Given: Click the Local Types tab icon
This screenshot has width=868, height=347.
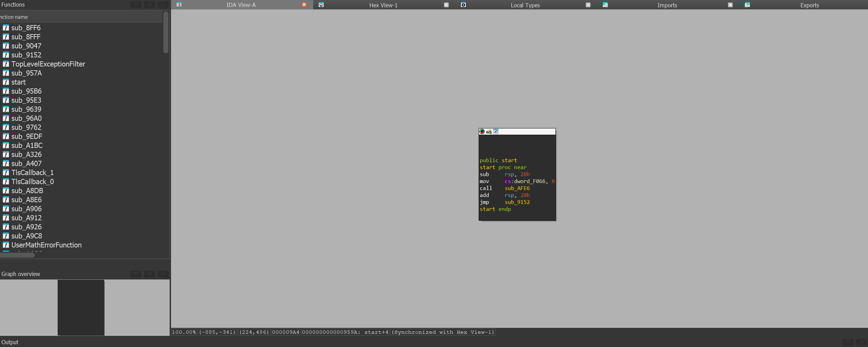Looking at the screenshot, I should click(463, 5).
